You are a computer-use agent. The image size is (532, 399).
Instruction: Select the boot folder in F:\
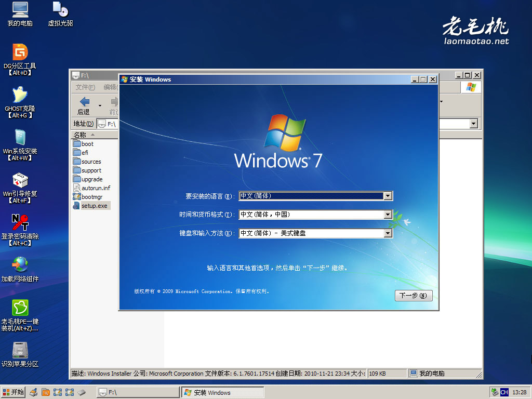point(84,144)
